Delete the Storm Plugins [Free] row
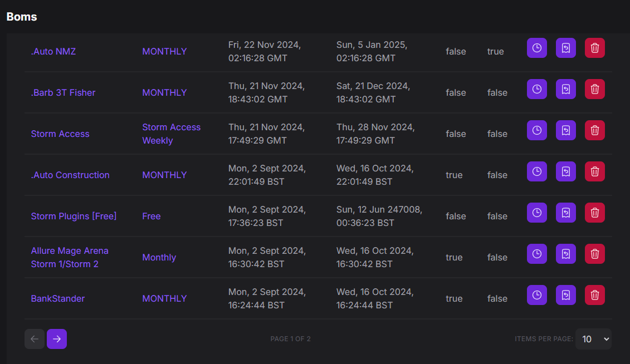This screenshot has width=630, height=364. pos(595,213)
